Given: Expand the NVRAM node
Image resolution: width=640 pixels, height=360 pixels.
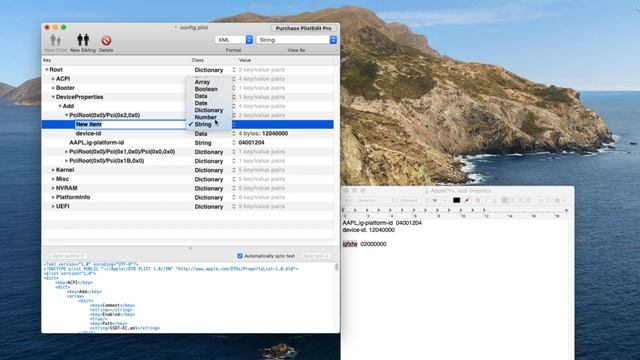Looking at the screenshot, I should click(x=53, y=188).
